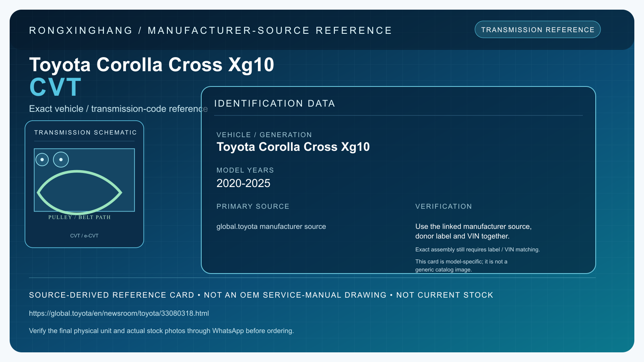Click the main 'Toyota Corolla Cross Xg10' headline

click(152, 65)
